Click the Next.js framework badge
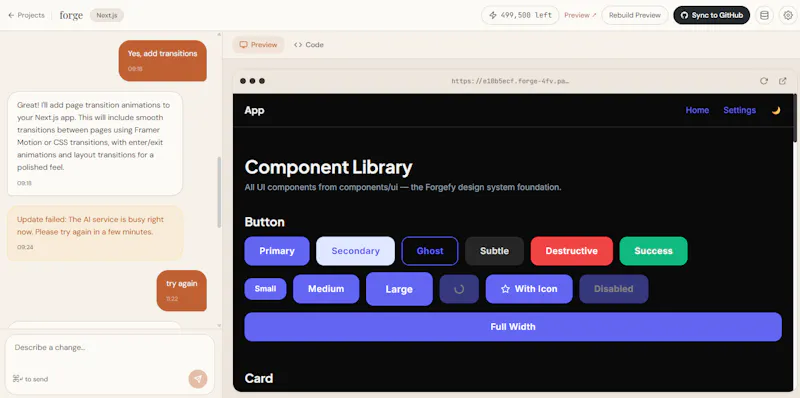This screenshot has width=800, height=398. (x=107, y=15)
